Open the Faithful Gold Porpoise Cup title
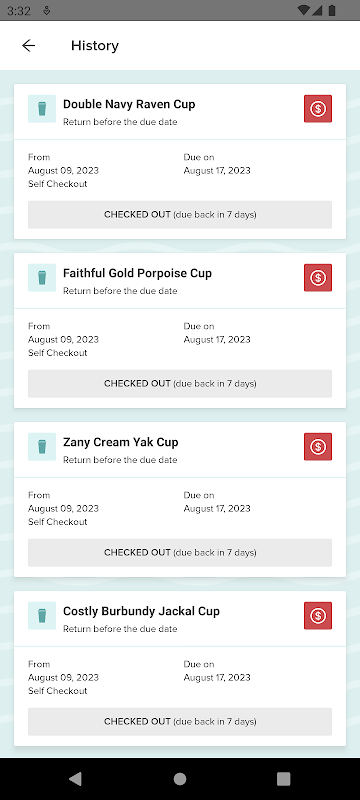 137,273
